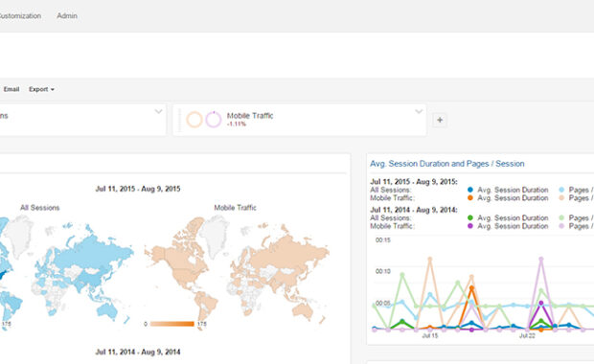The height and width of the screenshot is (364, 594).
Task: Add a new segment with plus button
Action: (440, 120)
